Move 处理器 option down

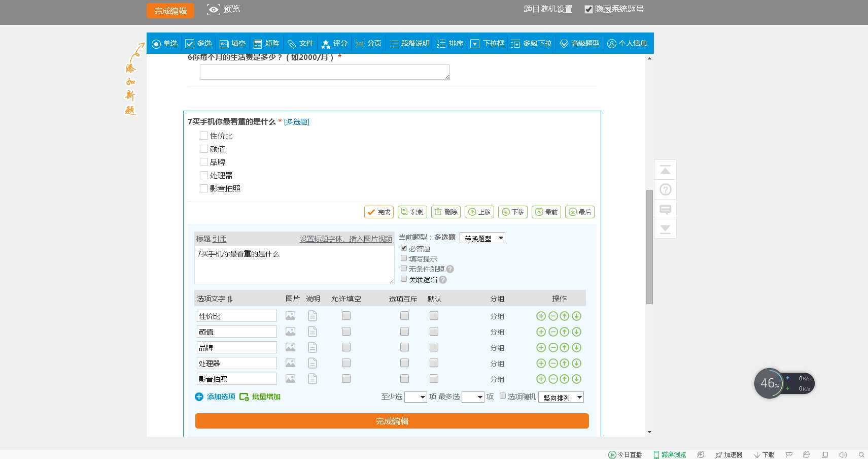[x=576, y=363]
